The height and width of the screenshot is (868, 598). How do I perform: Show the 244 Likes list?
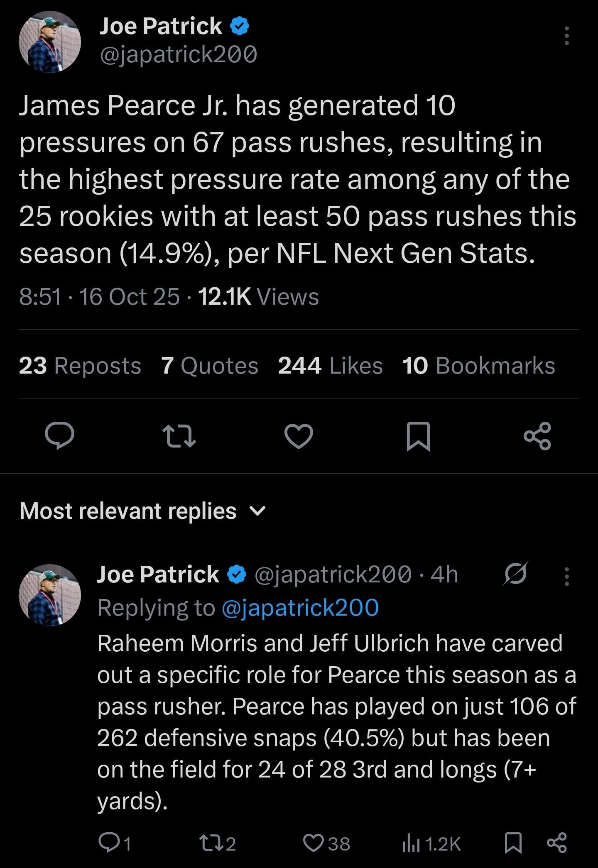[x=330, y=366]
